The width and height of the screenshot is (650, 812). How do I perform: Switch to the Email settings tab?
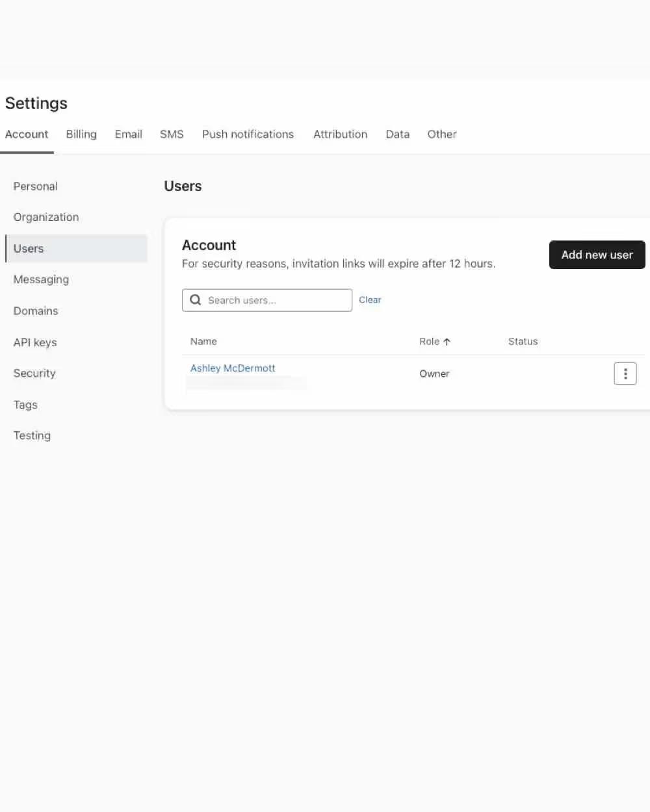pos(128,134)
